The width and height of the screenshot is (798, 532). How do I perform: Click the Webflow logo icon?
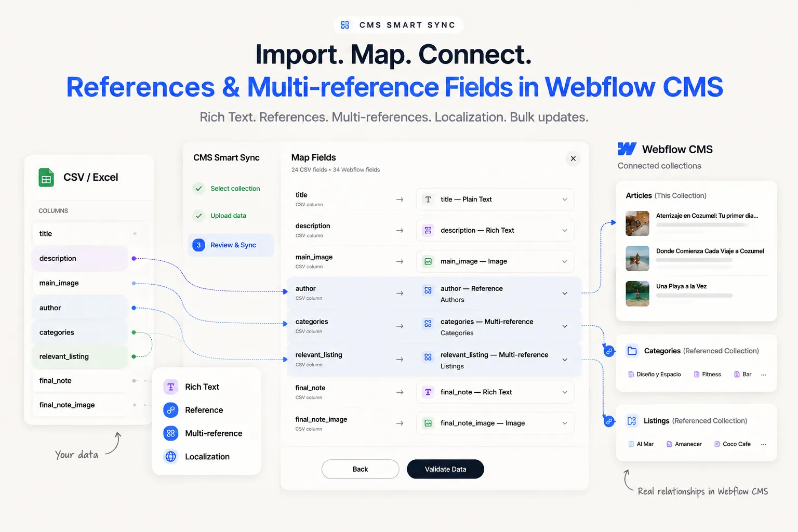tap(627, 149)
